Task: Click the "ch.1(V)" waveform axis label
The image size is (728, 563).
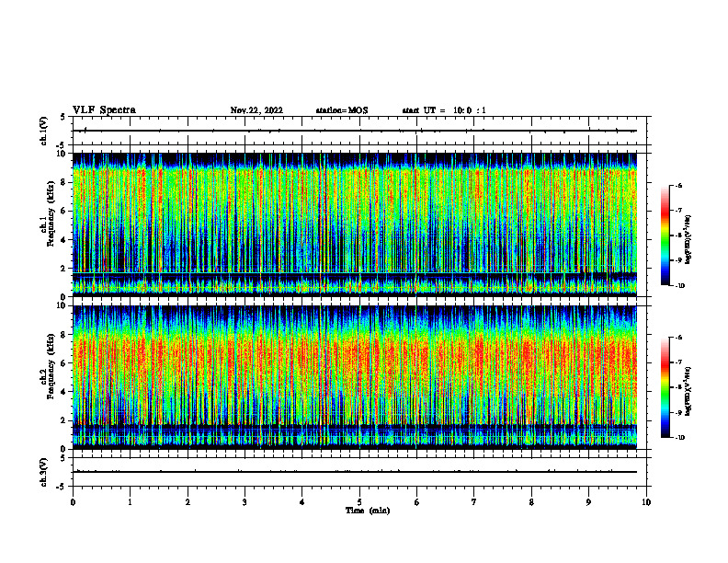Action: pyautogui.click(x=43, y=131)
